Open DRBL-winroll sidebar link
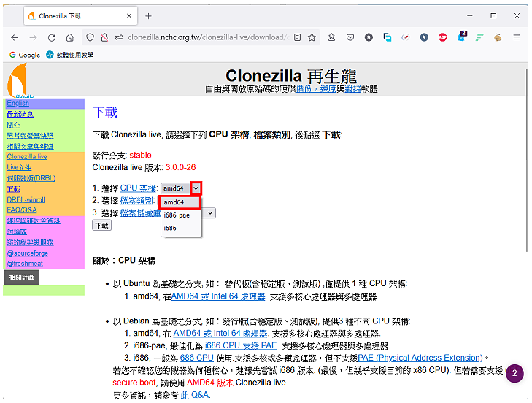This screenshot has height=403, width=532. [26, 199]
